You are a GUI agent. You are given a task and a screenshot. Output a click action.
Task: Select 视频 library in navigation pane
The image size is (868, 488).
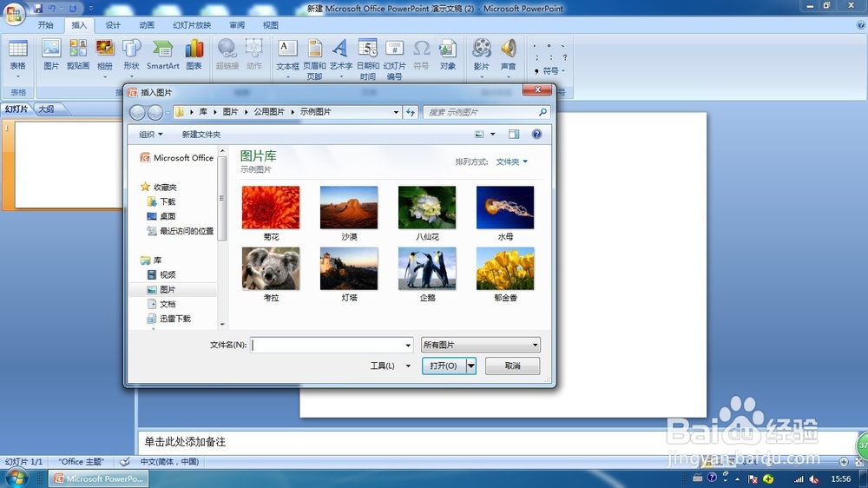pos(168,274)
